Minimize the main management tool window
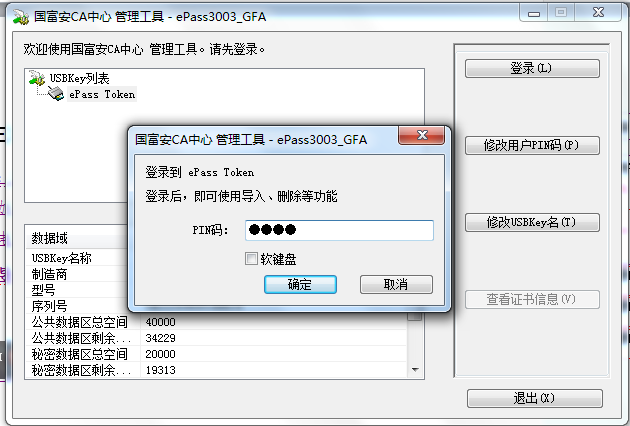This screenshot has width=630, height=426. (x=534, y=13)
